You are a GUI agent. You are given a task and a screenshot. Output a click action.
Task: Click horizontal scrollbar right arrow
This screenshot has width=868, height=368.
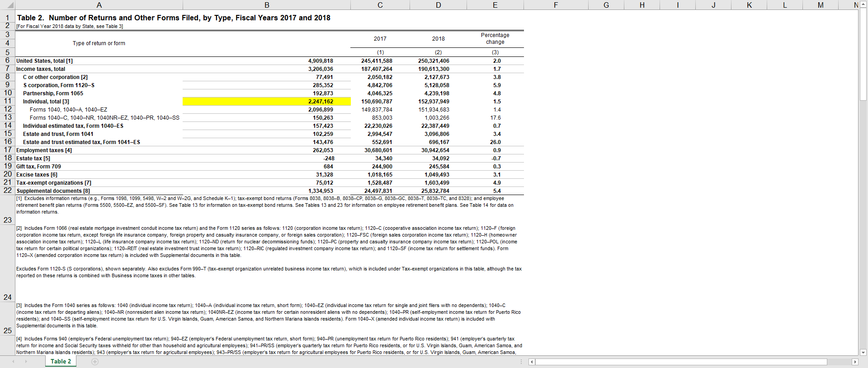(x=854, y=362)
